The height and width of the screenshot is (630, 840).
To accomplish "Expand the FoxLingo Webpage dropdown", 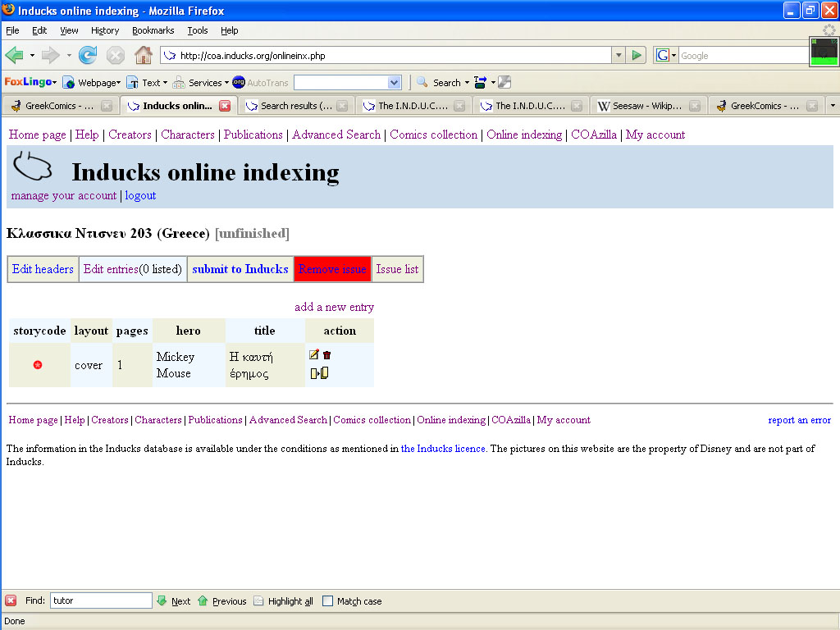I will (x=97, y=83).
